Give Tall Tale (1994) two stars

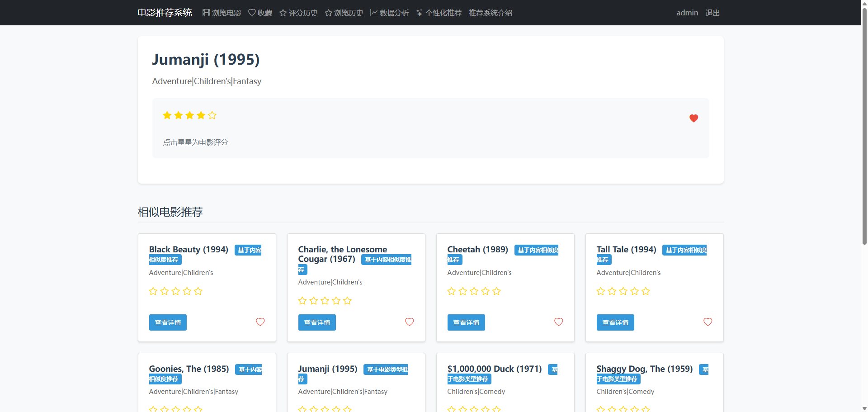[612, 291]
